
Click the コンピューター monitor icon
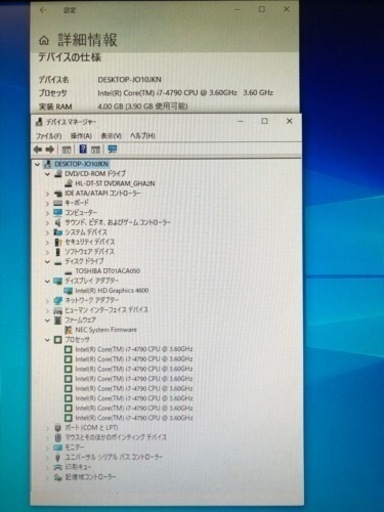click(x=58, y=213)
